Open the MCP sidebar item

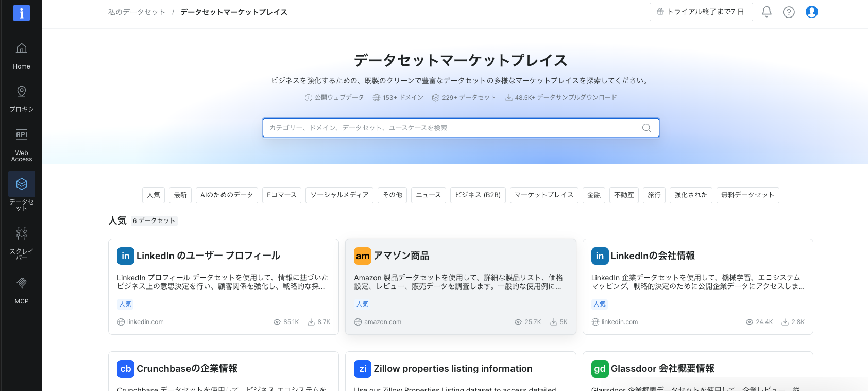coord(22,290)
